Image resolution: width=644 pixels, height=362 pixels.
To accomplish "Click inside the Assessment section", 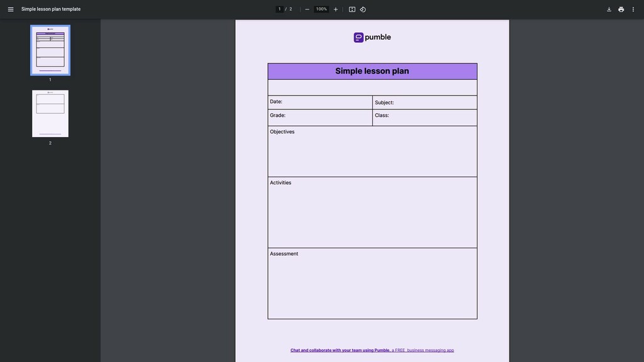I will (372, 283).
